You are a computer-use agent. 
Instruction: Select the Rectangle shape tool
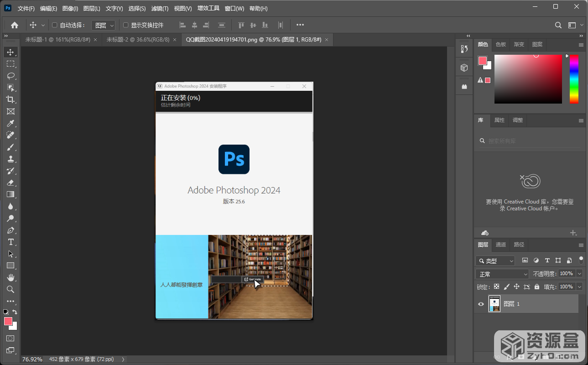pyautogui.click(x=10, y=266)
